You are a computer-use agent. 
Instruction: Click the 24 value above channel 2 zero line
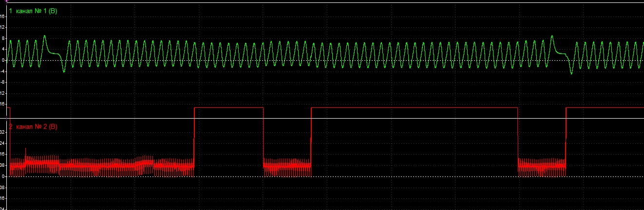coord(2,143)
